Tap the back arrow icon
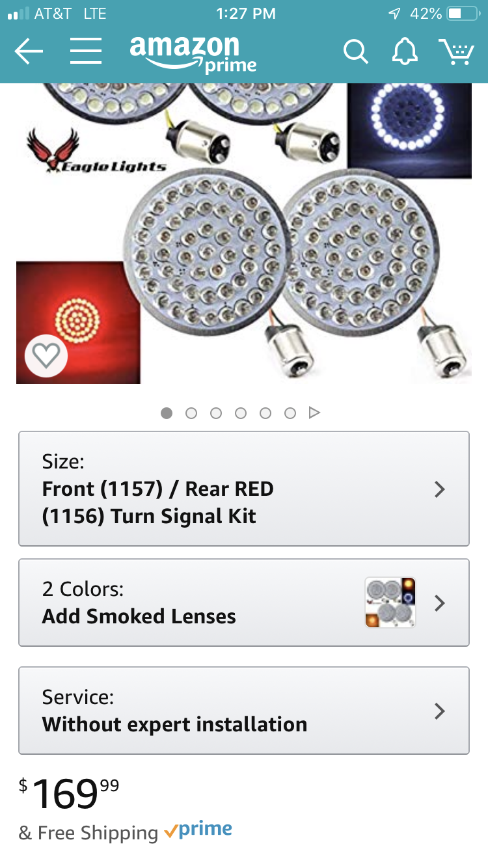This screenshot has height=868, width=488. click(x=29, y=51)
